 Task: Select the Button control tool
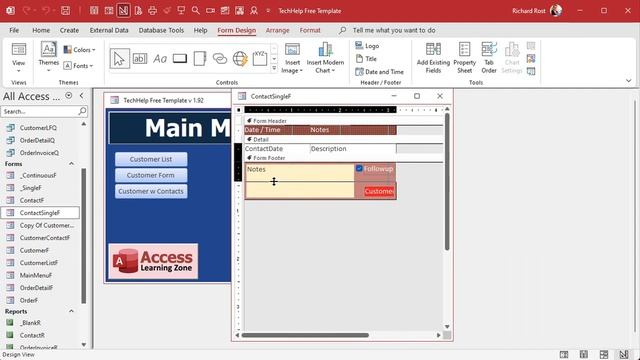click(x=180, y=59)
